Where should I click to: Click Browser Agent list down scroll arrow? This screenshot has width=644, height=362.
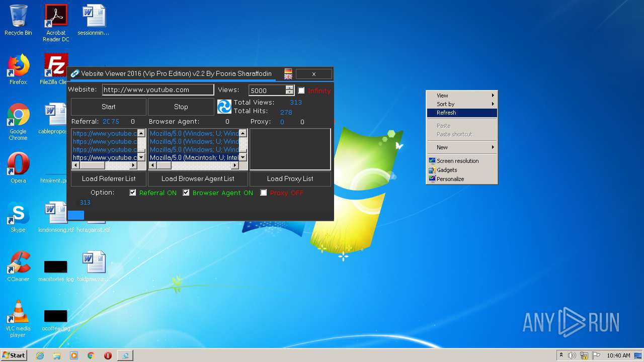[243, 157]
